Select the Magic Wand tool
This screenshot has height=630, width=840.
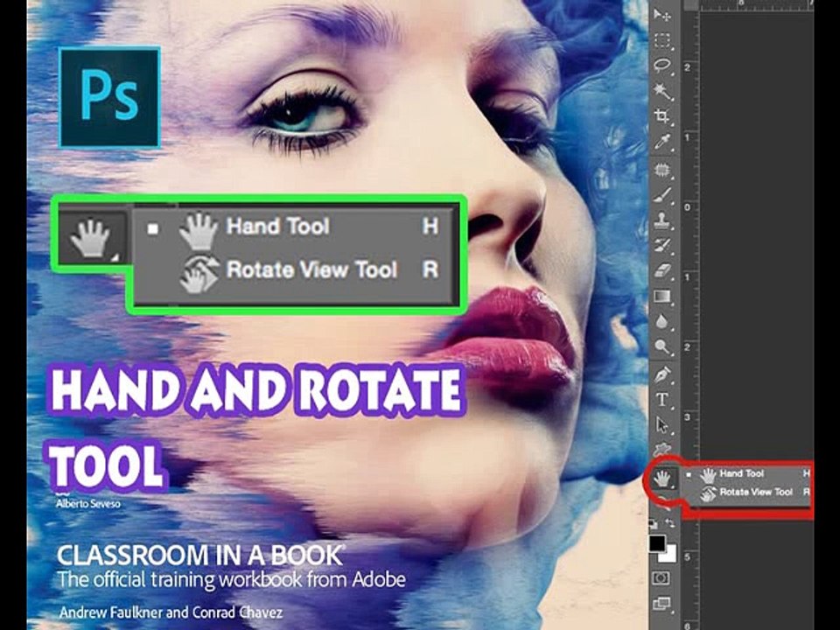(662, 91)
